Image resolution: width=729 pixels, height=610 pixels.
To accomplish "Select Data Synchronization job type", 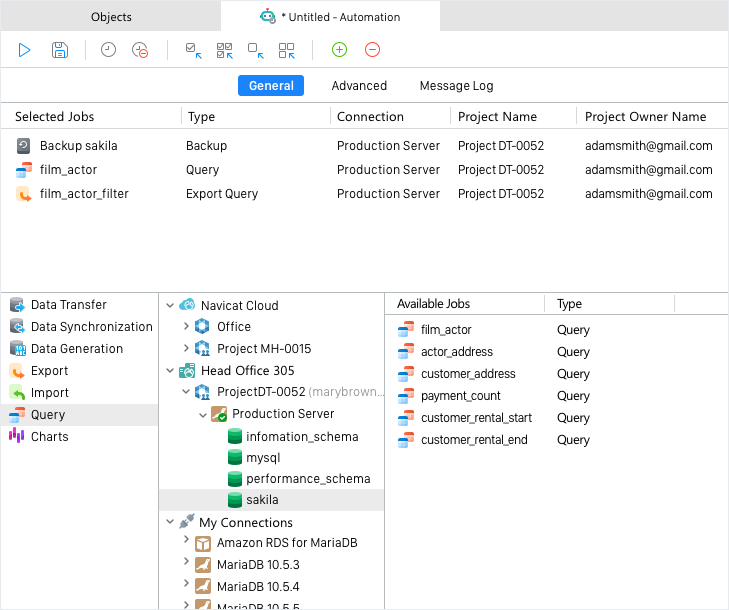I will click(80, 326).
